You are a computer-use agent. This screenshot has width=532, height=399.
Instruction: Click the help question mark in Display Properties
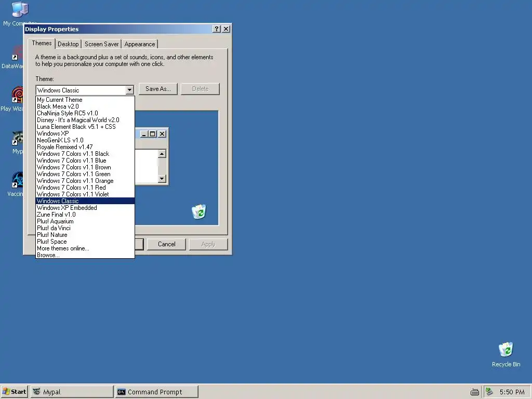(217, 29)
